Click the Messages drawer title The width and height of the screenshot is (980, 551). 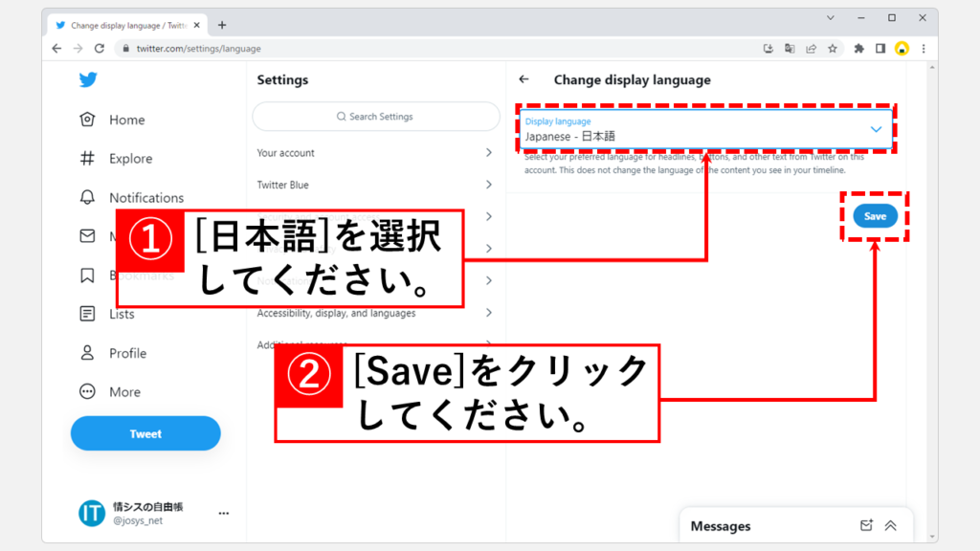point(720,526)
